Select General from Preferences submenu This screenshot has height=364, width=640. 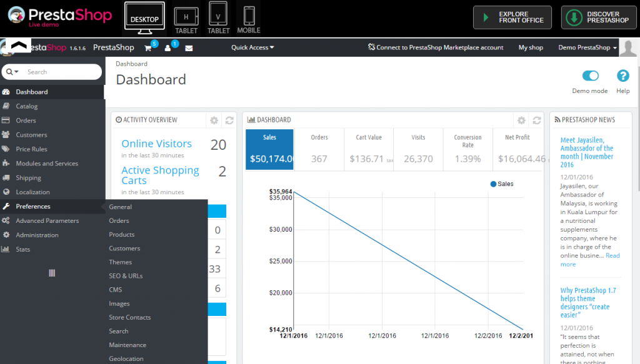(x=121, y=207)
